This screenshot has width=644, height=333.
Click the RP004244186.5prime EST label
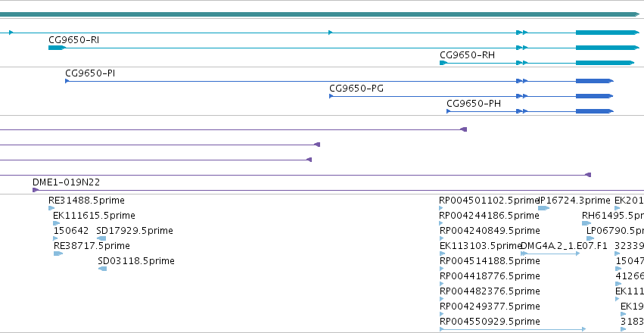coord(489,216)
